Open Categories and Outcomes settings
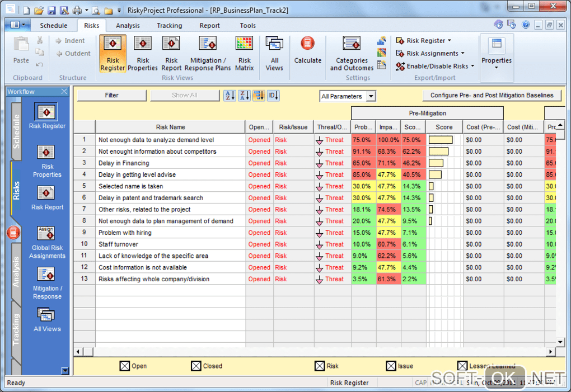The image size is (571, 392). point(352,54)
